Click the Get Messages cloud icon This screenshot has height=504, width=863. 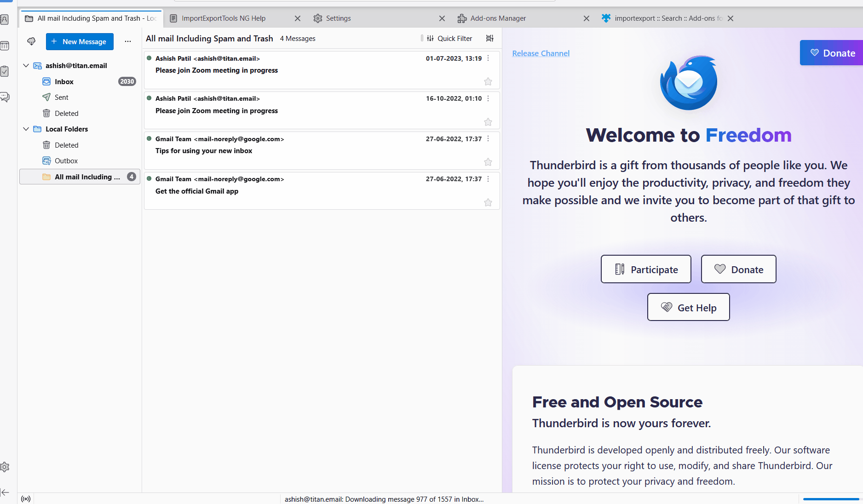[x=31, y=41]
